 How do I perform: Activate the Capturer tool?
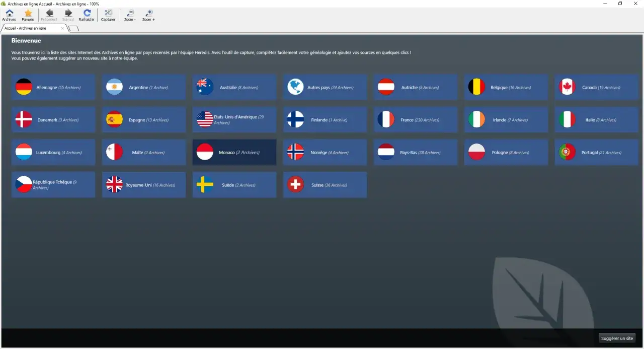[108, 15]
